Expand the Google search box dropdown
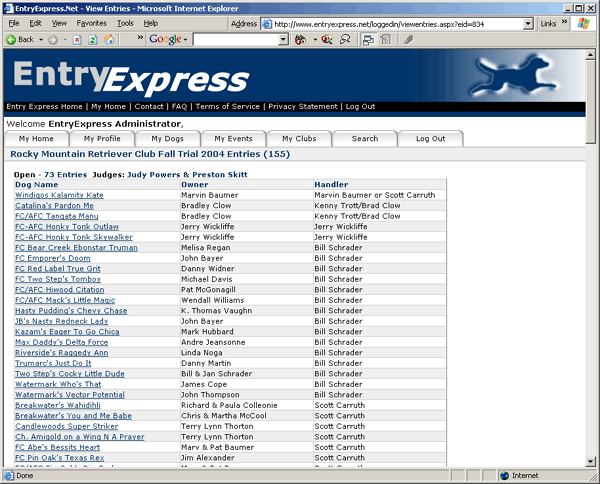 283,40
